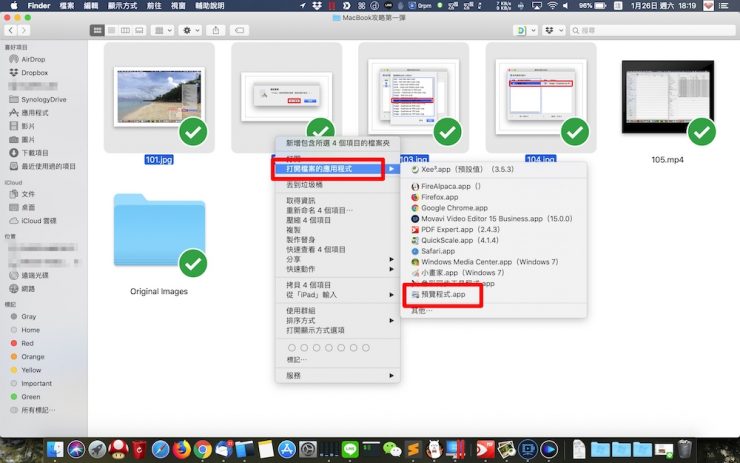
Task: Click the green checkmark badge on 105.mp4
Action: pyautogui.click(x=702, y=131)
